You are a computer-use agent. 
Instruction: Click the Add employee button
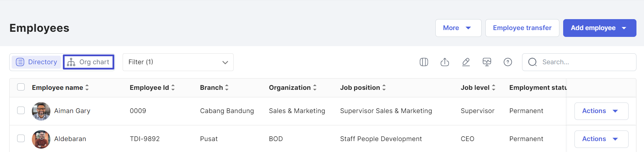(x=599, y=28)
